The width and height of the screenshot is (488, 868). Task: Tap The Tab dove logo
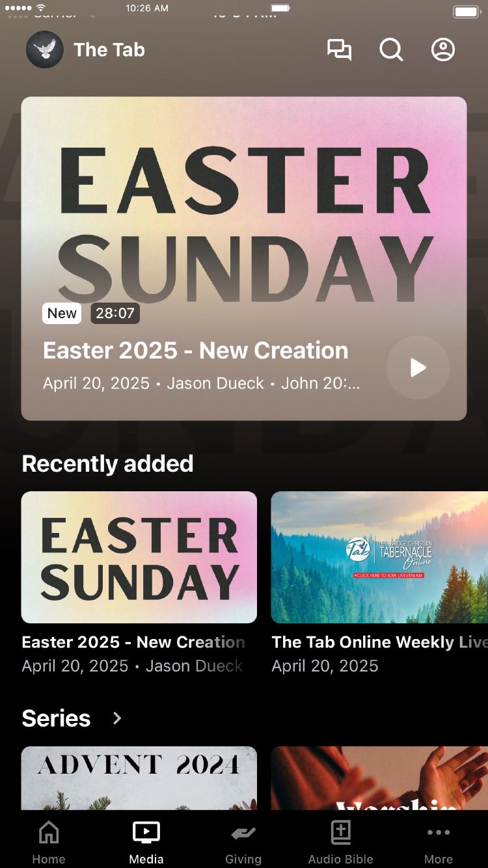(x=45, y=49)
